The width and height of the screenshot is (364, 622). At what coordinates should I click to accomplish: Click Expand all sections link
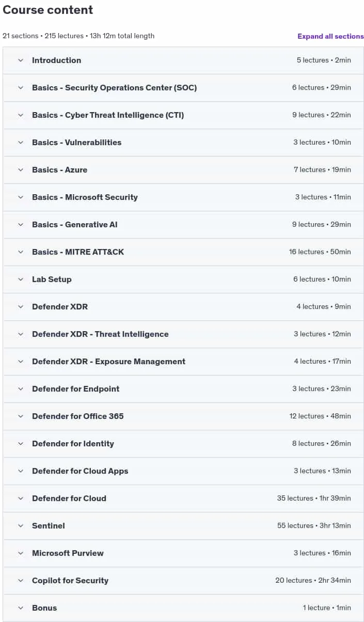coord(330,36)
